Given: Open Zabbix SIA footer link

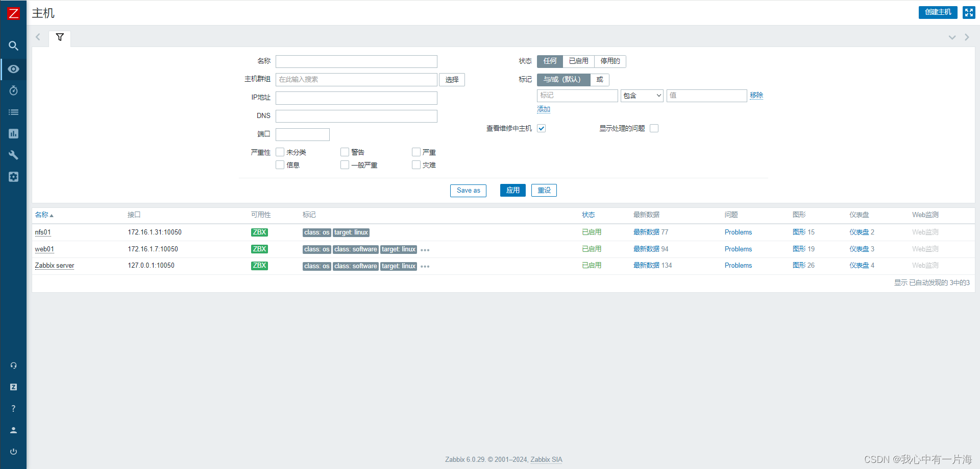Looking at the screenshot, I should click(546, 460).
